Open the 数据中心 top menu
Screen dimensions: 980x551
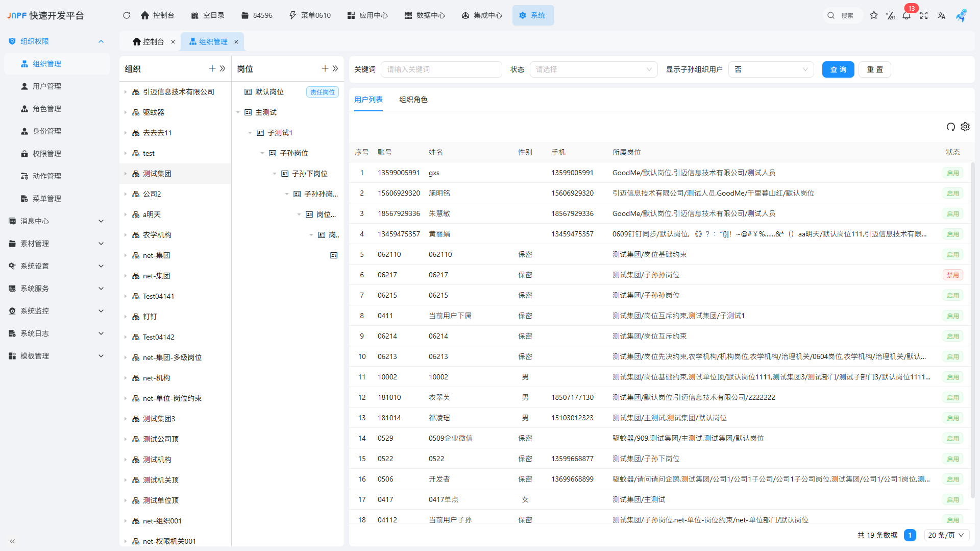point(425,15)
